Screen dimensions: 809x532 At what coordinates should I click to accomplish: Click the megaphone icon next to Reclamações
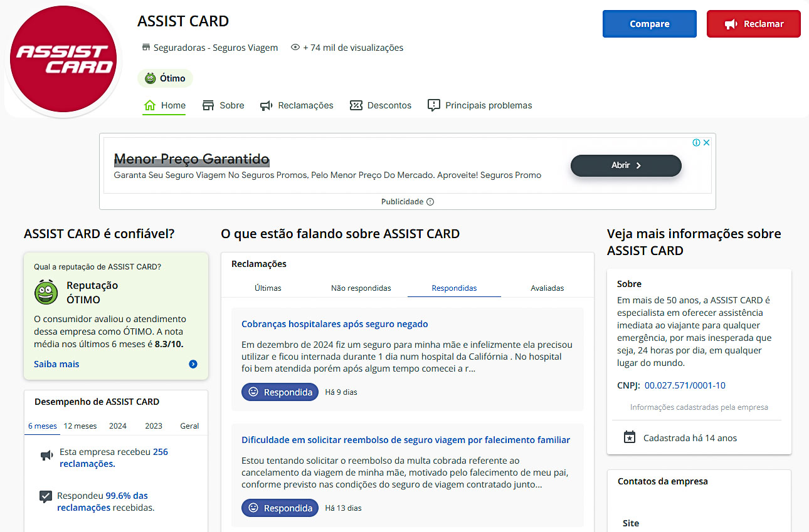point(267,105)
